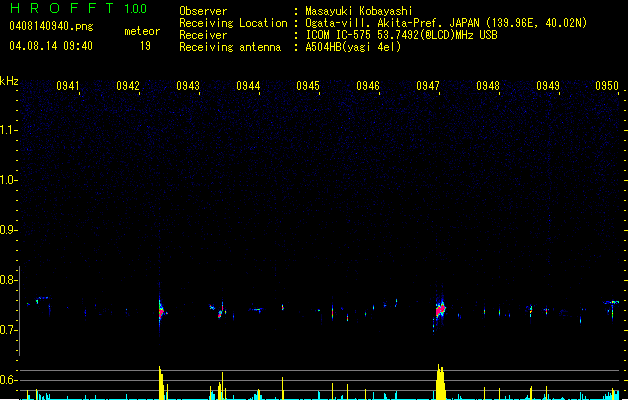Click the 0.8 kHz frequency label
Screen dimensions: 629x400
[x=8, y=280]
